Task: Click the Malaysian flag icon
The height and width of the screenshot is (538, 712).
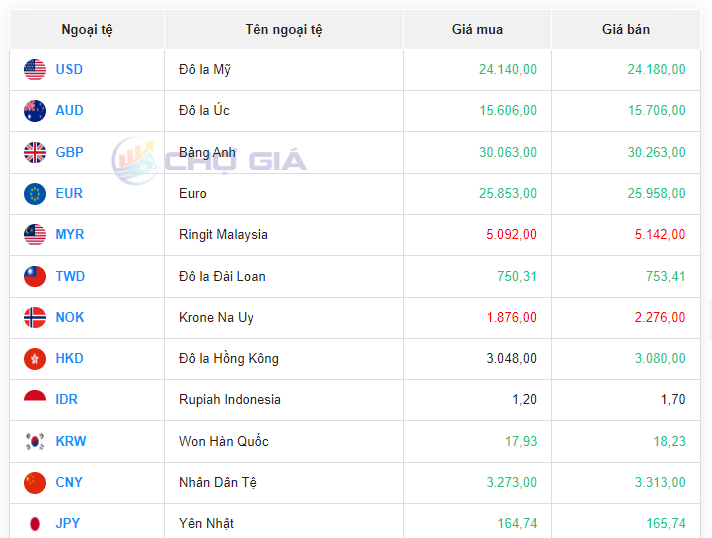Action: (x=35, y=235)
